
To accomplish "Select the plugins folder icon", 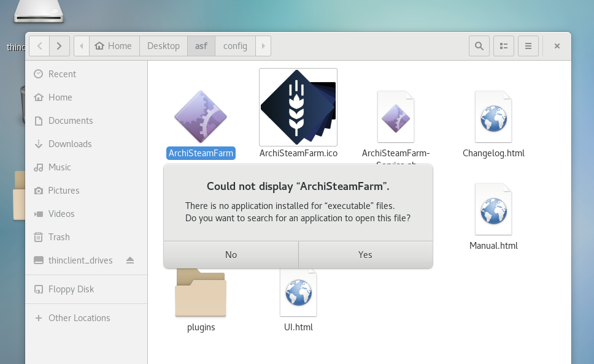I will pos(201,293).
